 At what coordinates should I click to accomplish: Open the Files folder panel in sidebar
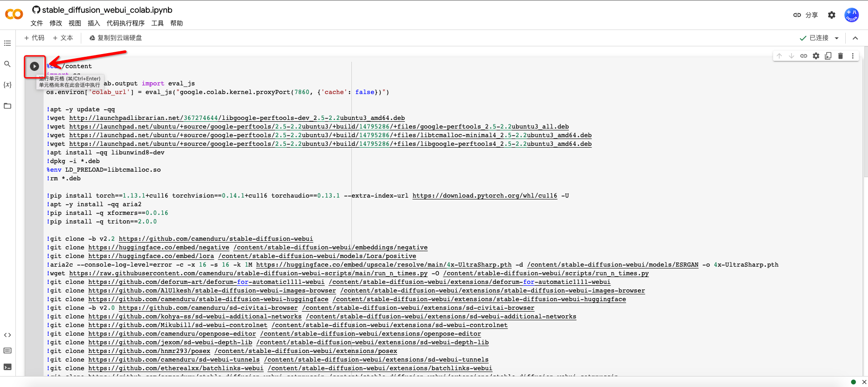tap(7, 106)
